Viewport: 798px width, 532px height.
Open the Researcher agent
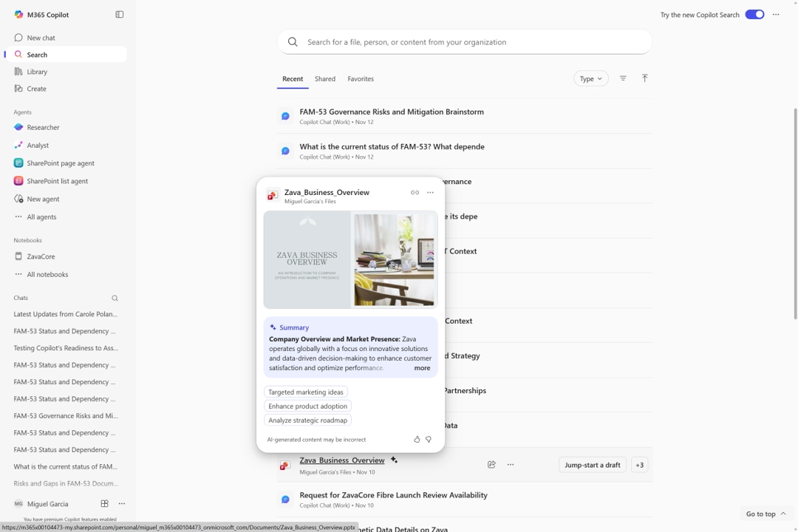pos(42,127)
